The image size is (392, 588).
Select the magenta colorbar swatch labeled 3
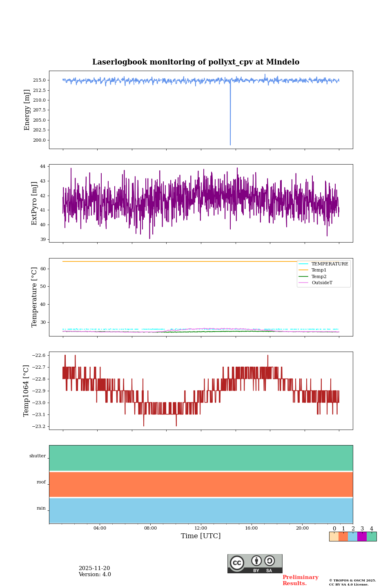[x=362, y=537]
